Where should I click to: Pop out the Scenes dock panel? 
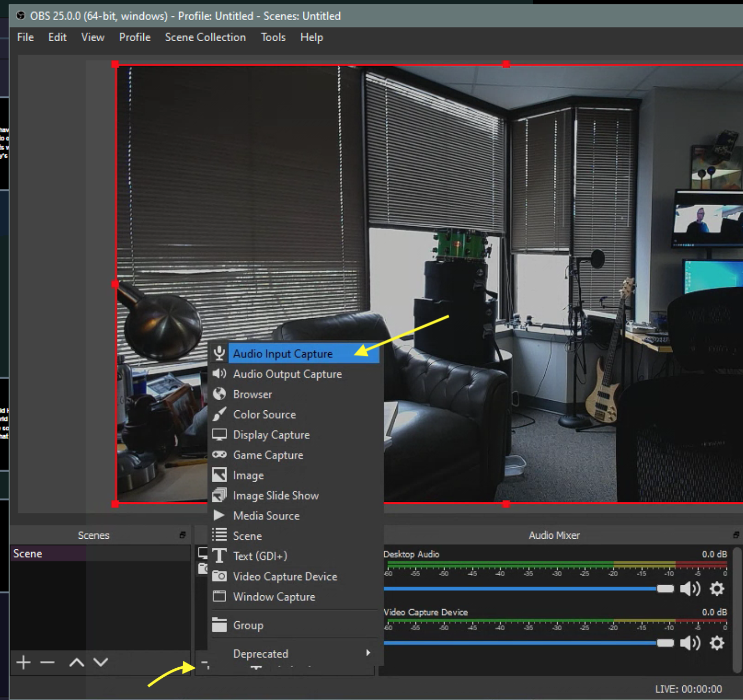[x=182, y=535]
